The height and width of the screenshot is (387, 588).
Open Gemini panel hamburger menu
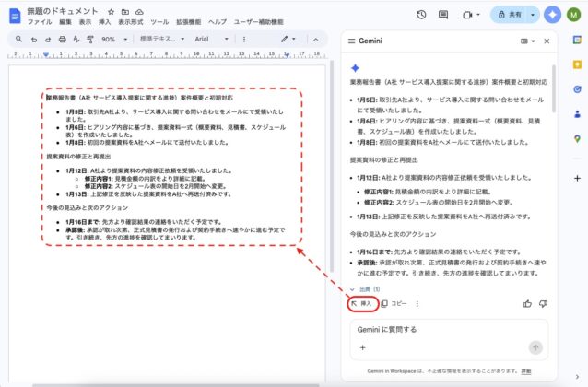click(351, 41)
